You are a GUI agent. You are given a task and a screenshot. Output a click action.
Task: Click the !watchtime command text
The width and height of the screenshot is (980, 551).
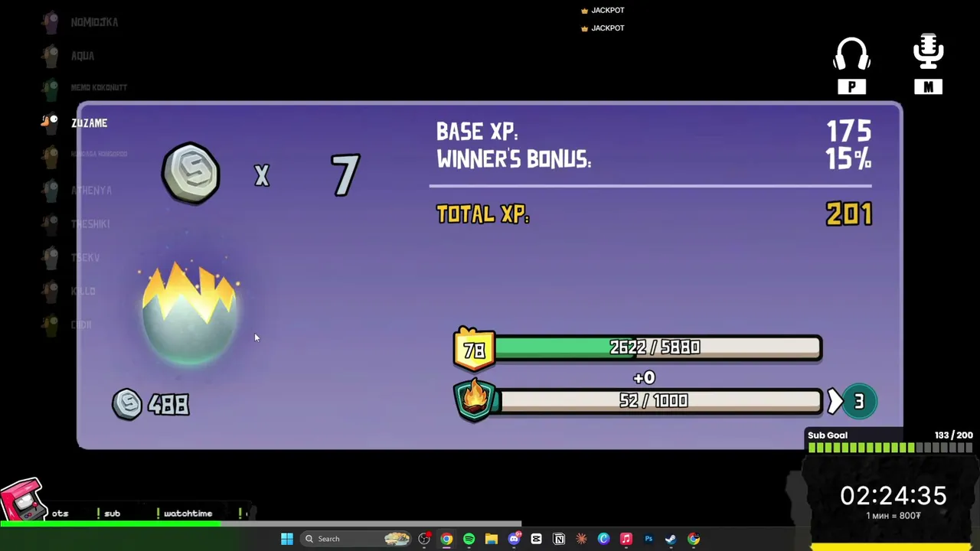pyautogui.click(x=185, y=514)
